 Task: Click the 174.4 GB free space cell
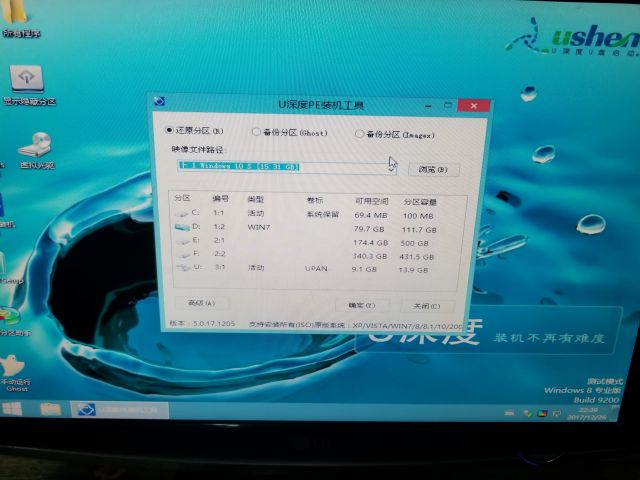[x=370, y=242]
